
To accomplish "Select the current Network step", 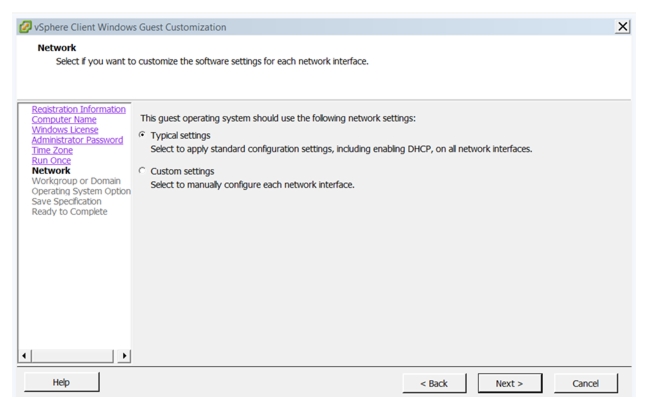I will (51, 170).
